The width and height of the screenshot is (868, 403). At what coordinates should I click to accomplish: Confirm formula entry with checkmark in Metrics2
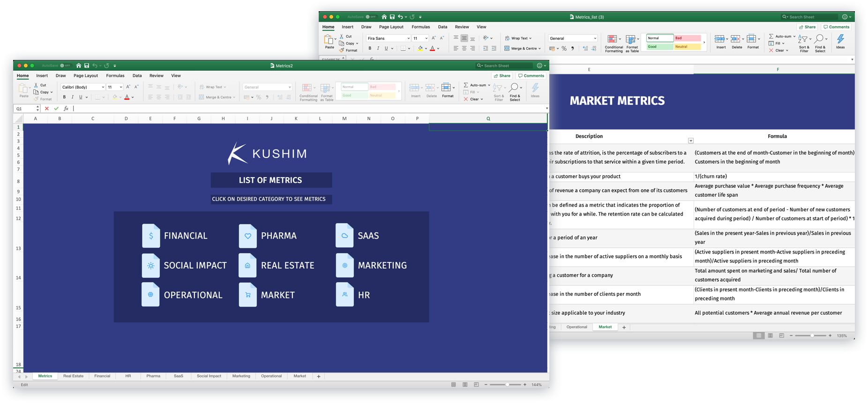pos(56,108)
